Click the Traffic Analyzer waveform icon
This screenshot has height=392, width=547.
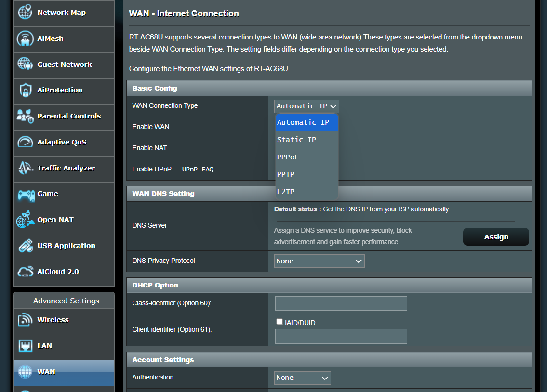point(26,168)
